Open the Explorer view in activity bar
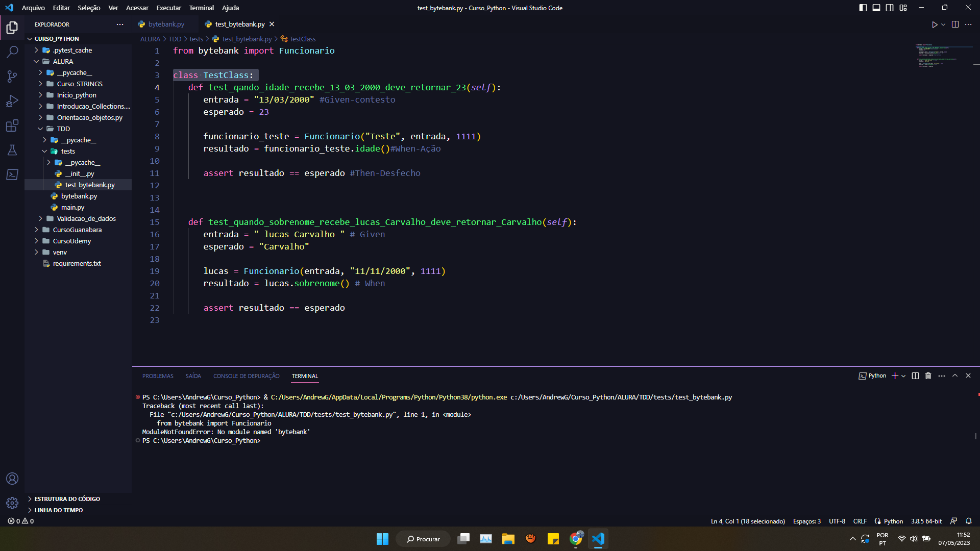Screen dimensions: 980x551 tap(12, 27)
